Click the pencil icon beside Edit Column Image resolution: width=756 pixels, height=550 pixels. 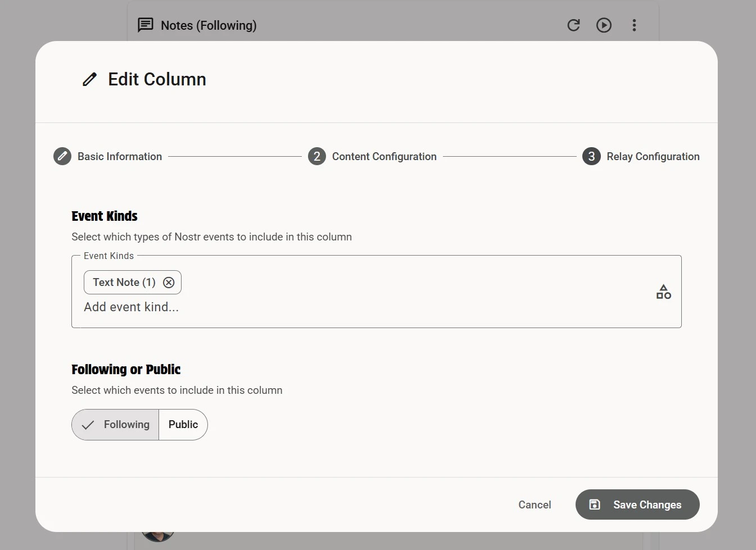[89, 79]
